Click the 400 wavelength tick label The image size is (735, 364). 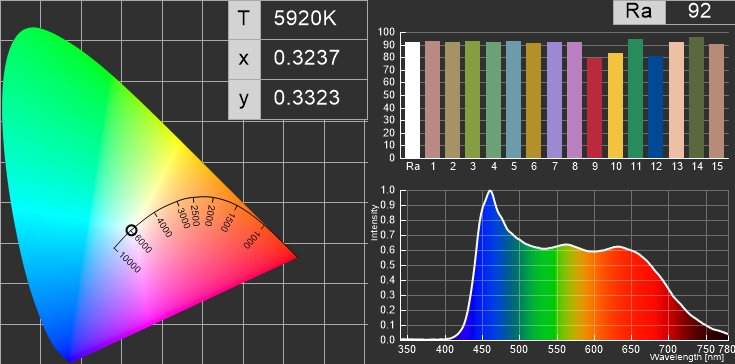445,349
